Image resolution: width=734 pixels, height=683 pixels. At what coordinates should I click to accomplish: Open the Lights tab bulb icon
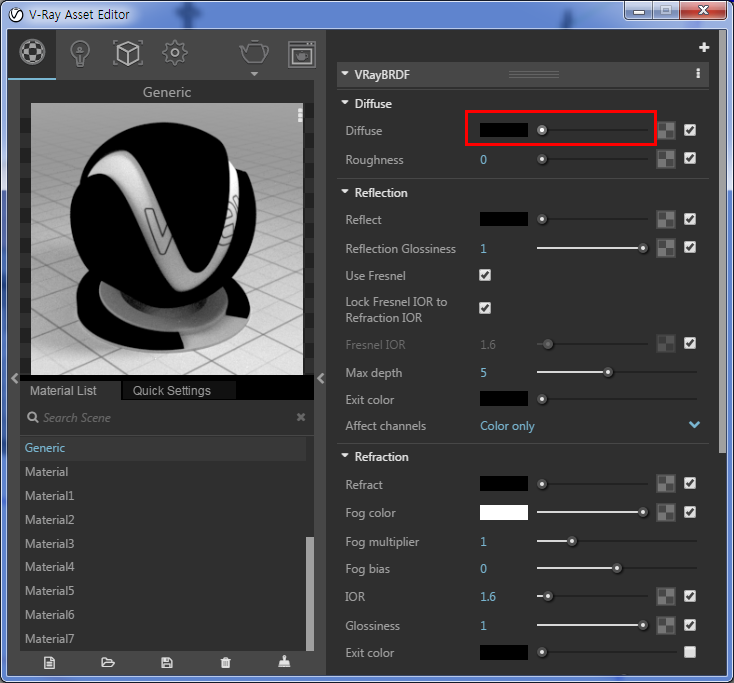[x=80, y=54]
